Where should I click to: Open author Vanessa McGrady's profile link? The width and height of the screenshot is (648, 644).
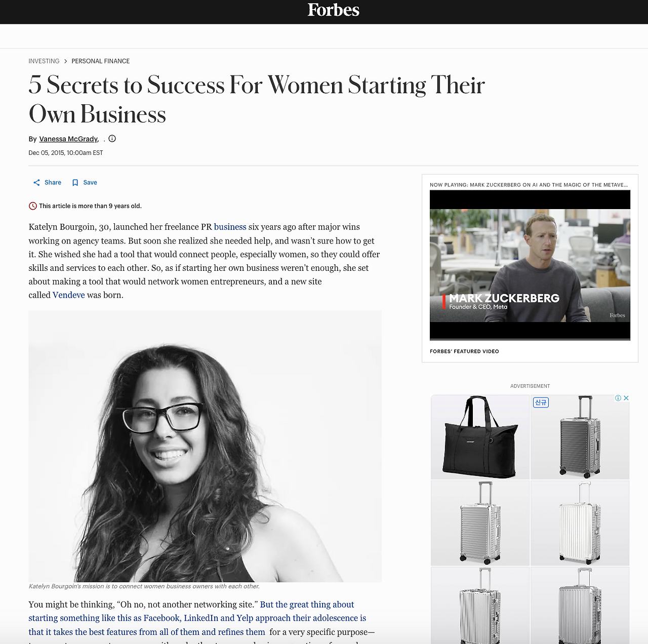pyautogui.click(x=69, y=139)
